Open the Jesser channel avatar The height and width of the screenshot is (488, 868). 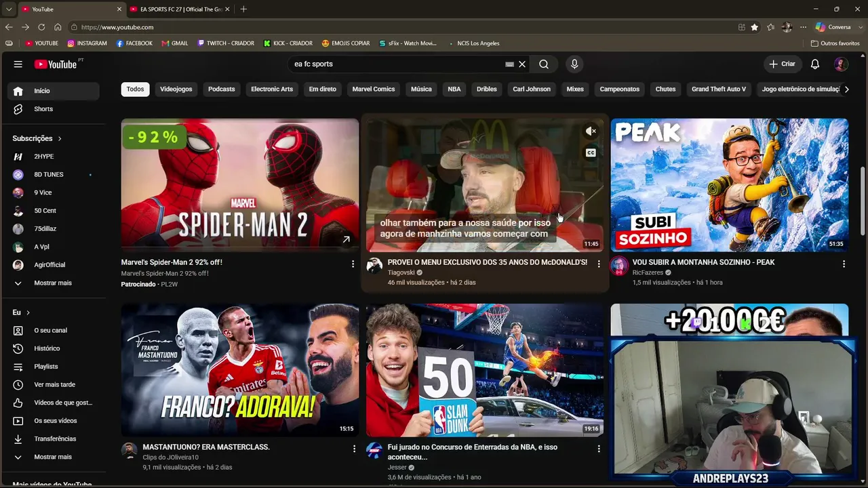coord(374,451)
